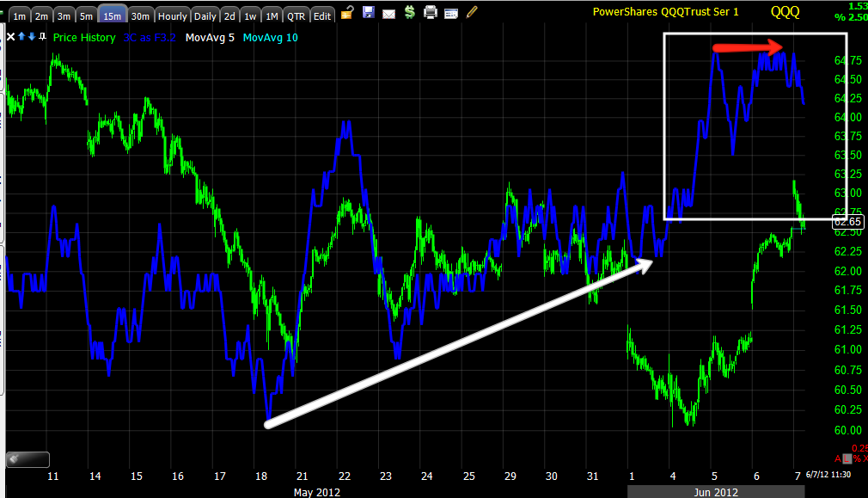
Task: Click the MovAvg 10 legend label
Action: [270, 38]
